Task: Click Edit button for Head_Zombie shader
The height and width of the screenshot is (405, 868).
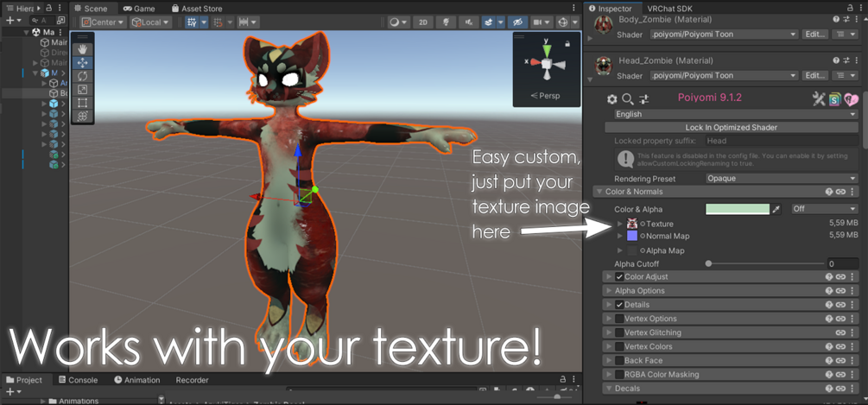Action: coord(815,75)
